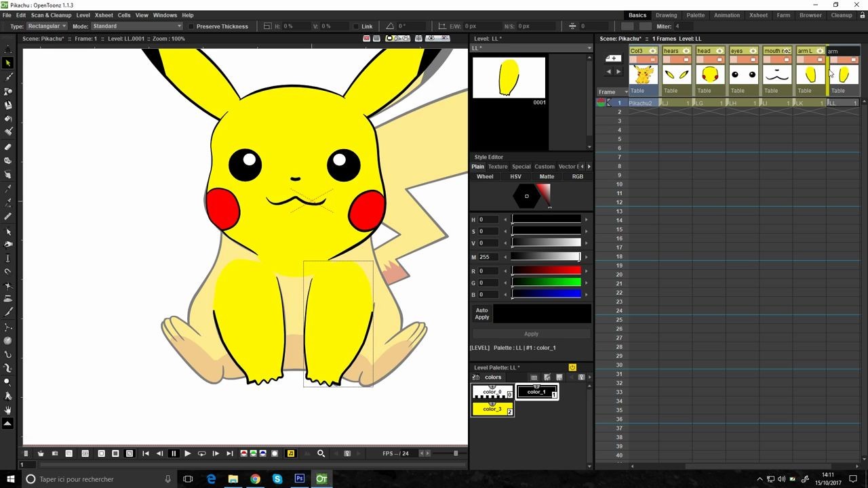Click the head column thumbnail
Viewport: 868px width, 488px height.
point(709,75)
